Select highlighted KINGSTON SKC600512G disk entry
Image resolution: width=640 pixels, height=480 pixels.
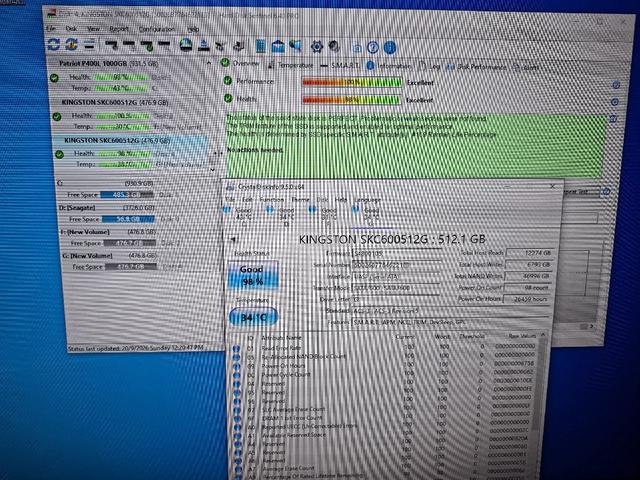[x=117, y=140]
